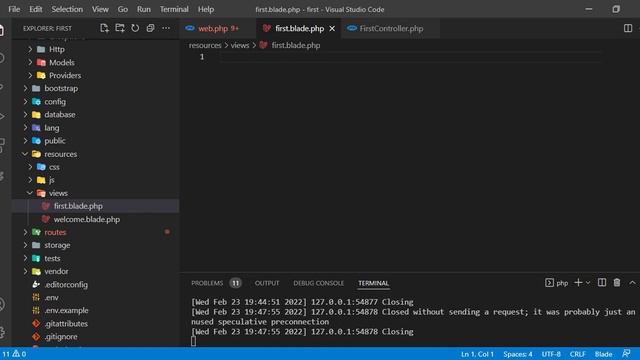Viewport: 640px width, 360px height.
Task: Click the New Folder icon in Explorer
Action: click(120, 28)
